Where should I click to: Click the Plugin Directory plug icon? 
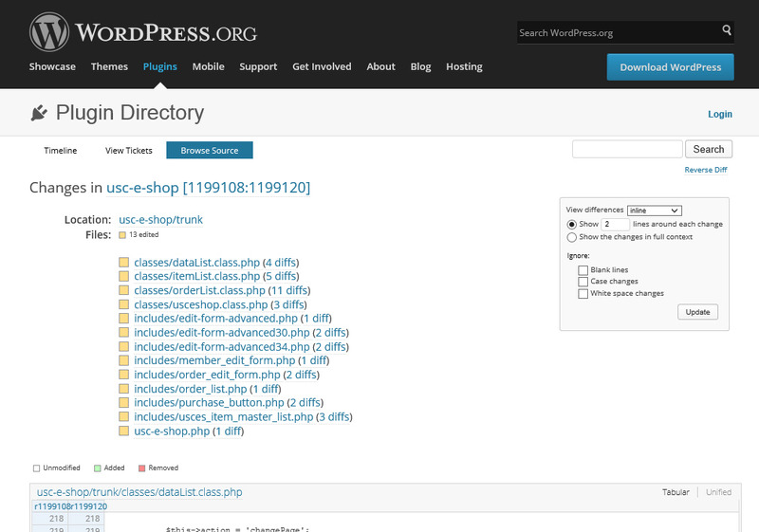pos(39,114)
